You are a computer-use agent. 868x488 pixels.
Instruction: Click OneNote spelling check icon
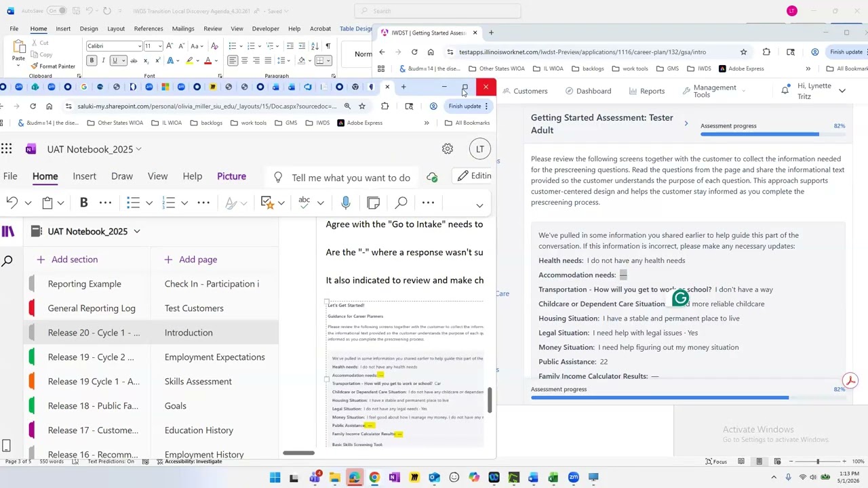point(304,202)
